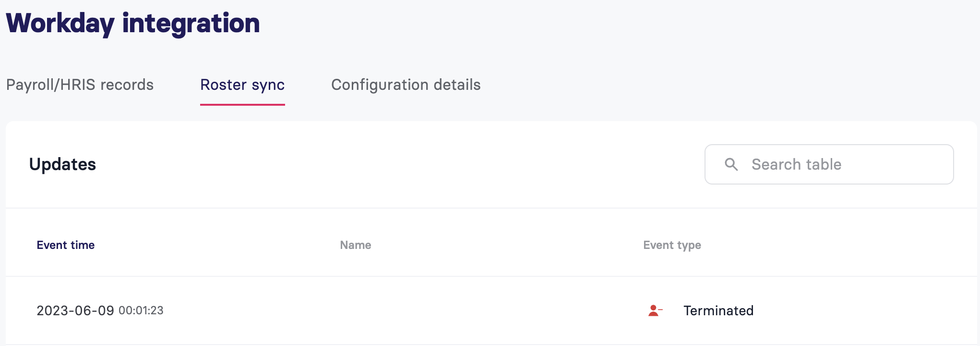Screen dimensions: 980x346
Task: Click the word details in the Configuration tab
Action: [457, 85]
